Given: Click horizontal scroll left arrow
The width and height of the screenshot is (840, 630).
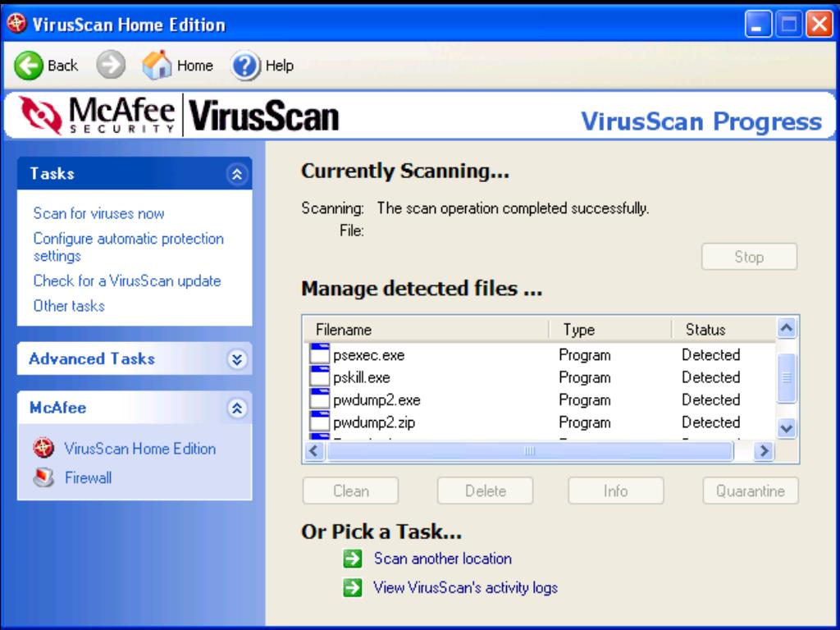Looking at the screenshot, I should tap(314, 451).
